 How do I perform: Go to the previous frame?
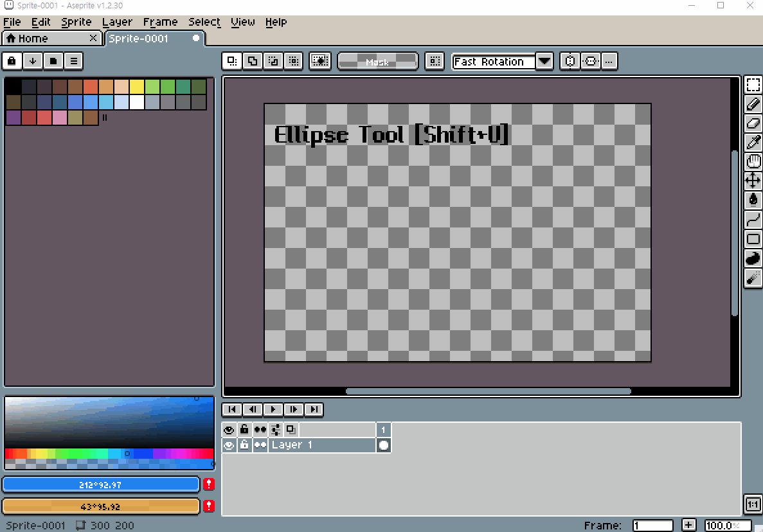[x=253, y=409]
